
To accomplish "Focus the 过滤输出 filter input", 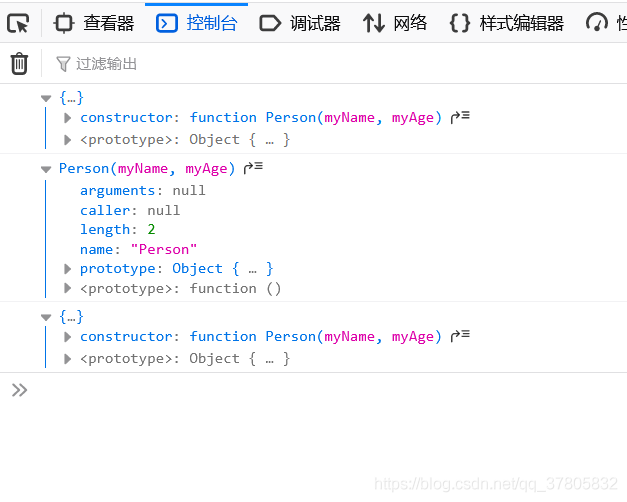I will click(x=340, y=64).
